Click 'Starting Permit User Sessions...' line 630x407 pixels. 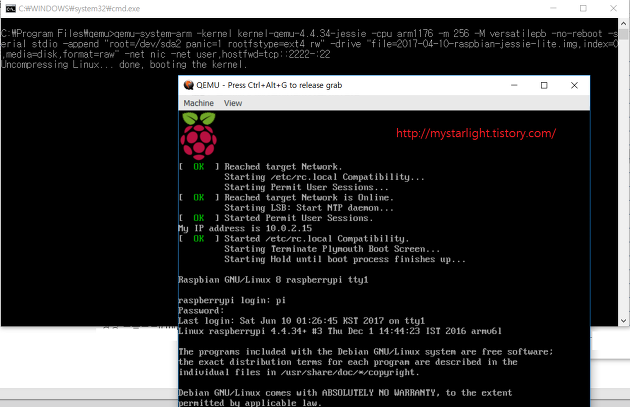pyautogui.click(x=306, y=187)
